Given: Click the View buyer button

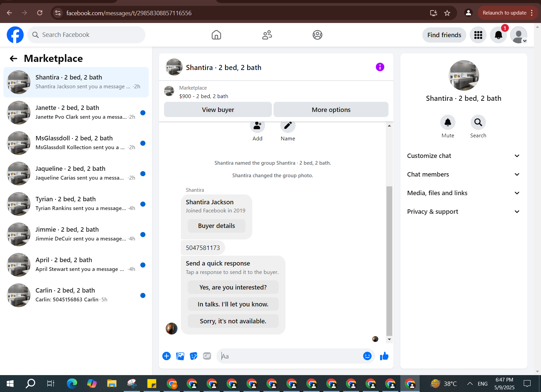Looking at the screenshot, I should pyautogui.click(x=218, y=110).
